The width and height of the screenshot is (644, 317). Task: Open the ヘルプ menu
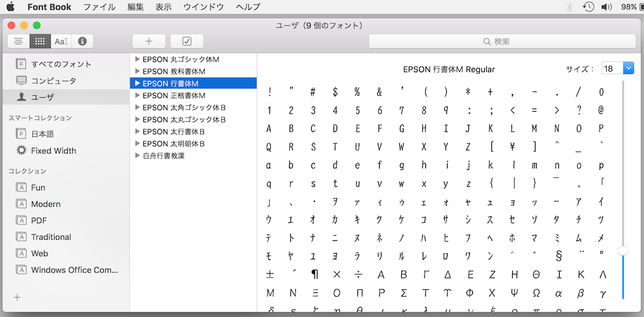(x=248, y=6)
